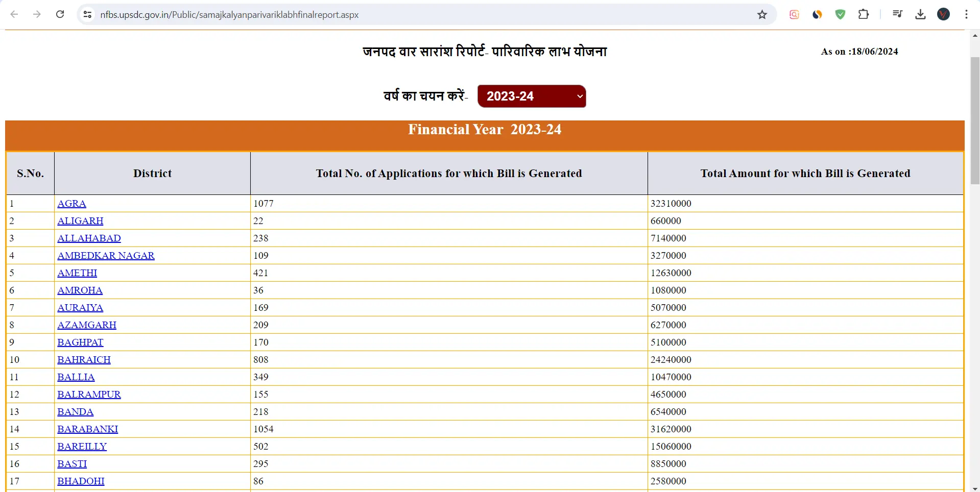
Task: Click the vertical scrollbar thumb
Action: 975,120
